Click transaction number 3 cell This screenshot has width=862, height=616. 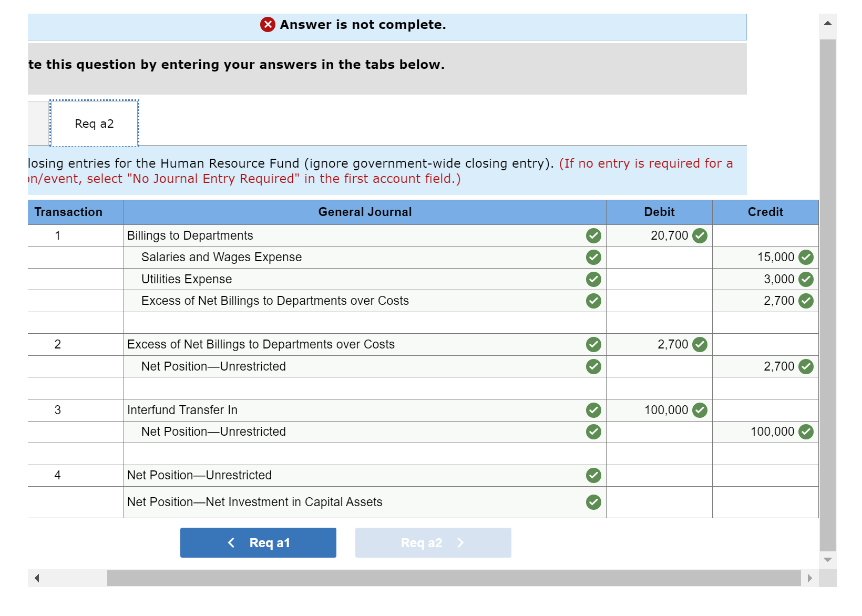(76, 410)
